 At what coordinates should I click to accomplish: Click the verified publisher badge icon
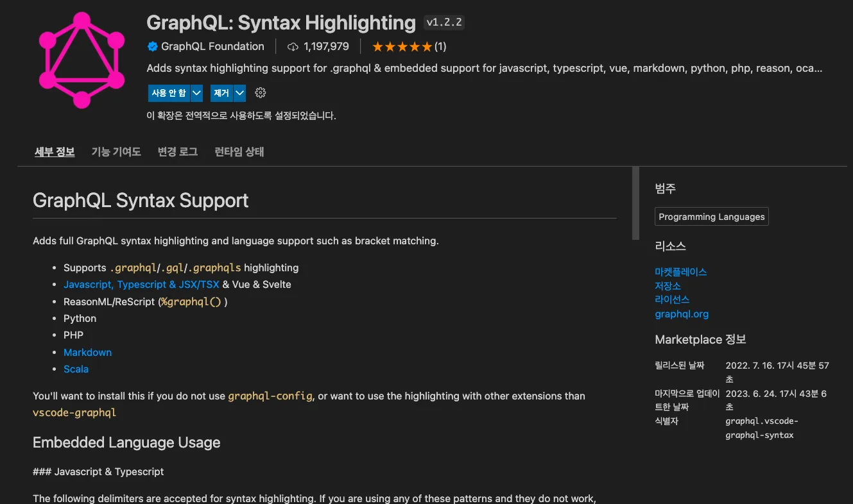click(153, 46)
